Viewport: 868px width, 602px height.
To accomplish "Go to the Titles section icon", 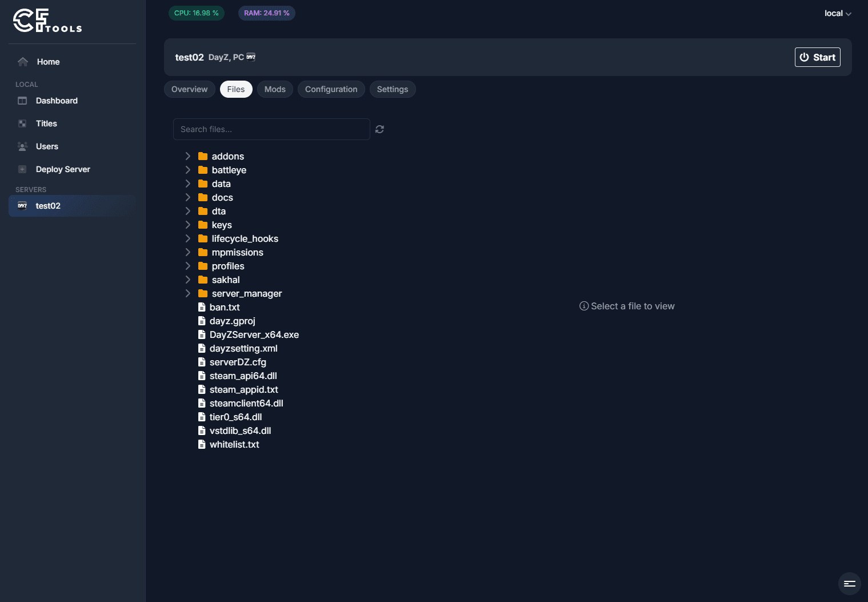I will click(22, 123).
